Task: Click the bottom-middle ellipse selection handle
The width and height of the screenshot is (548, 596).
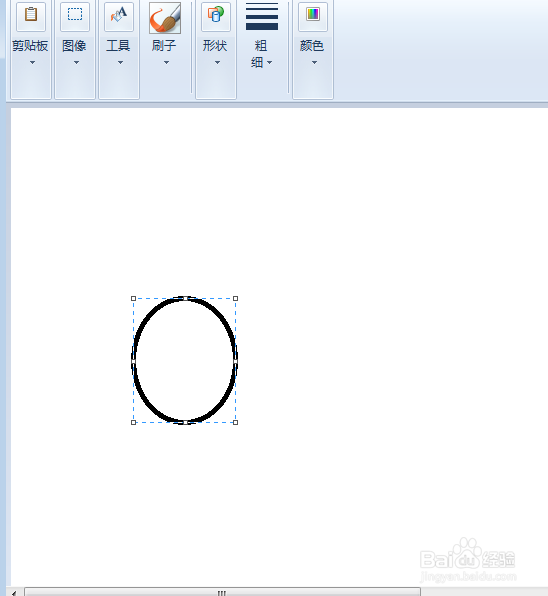Action: (185, 422)
